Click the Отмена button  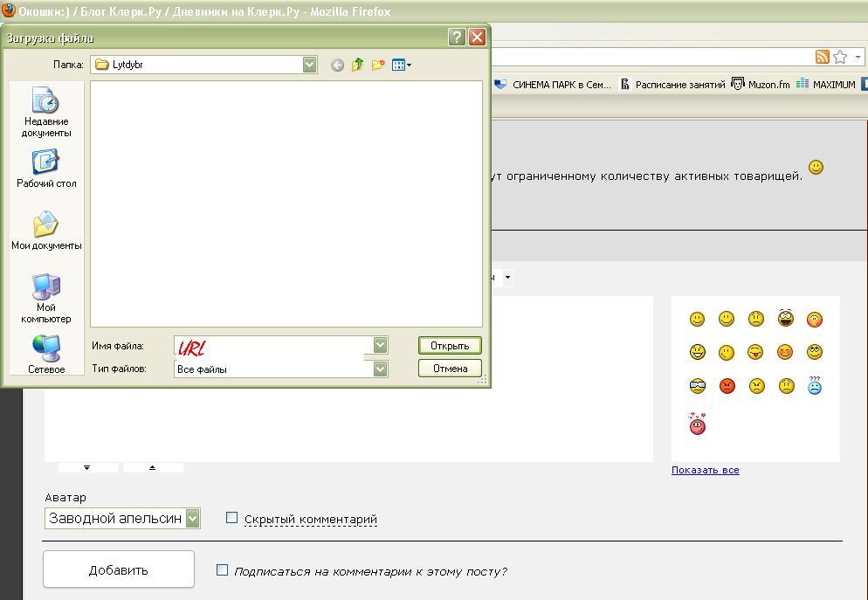[x=450, y=368]
